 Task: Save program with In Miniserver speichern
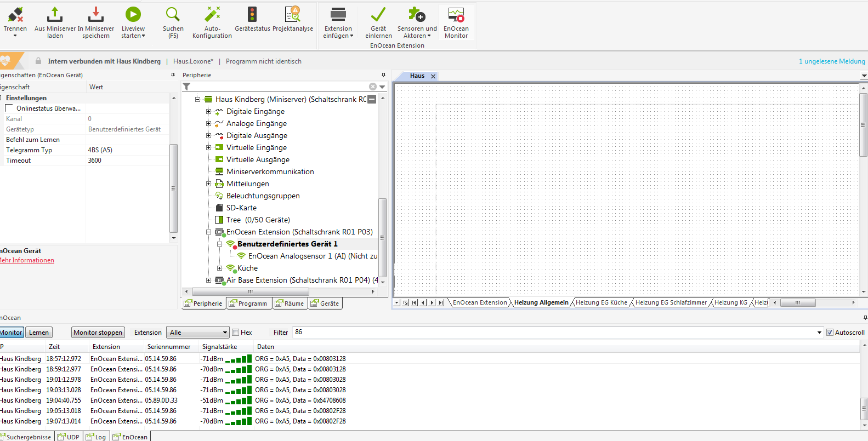tap(96, 15)
